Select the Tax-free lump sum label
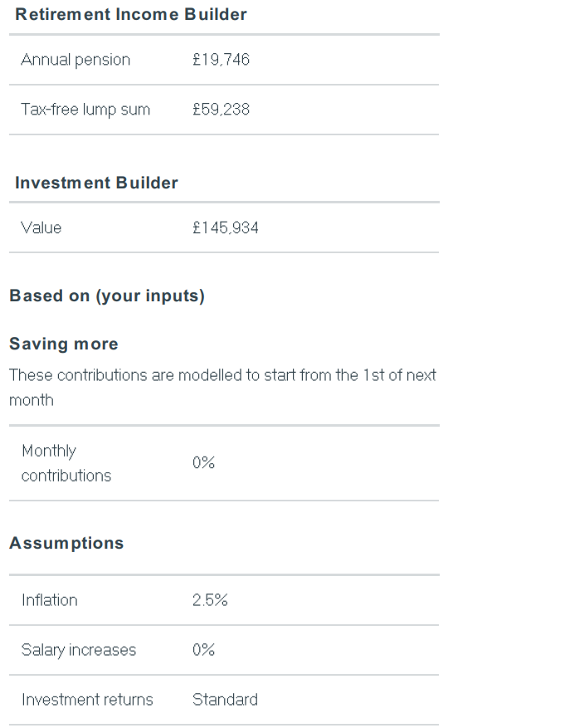The width and height of the screenshot is (565, 728). pyautogui.click(x=85, y=110)
